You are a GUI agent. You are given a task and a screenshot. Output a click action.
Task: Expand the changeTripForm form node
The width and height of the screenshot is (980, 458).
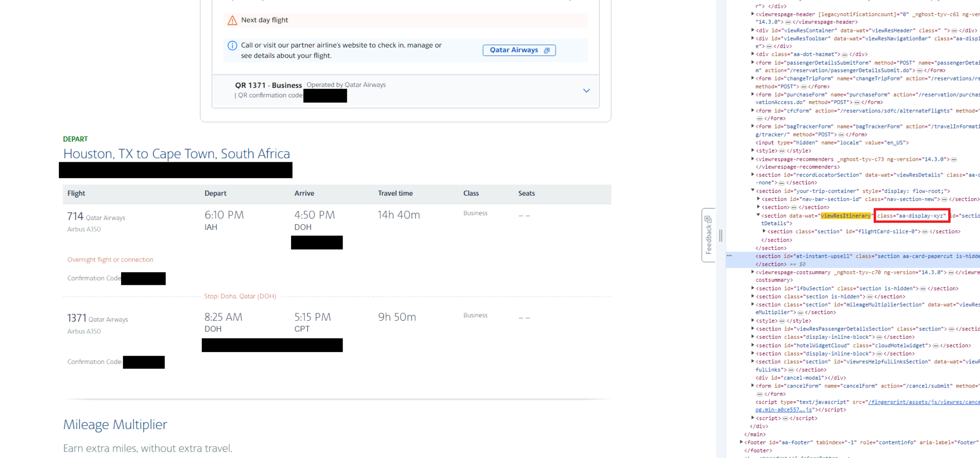click(753, 78)
